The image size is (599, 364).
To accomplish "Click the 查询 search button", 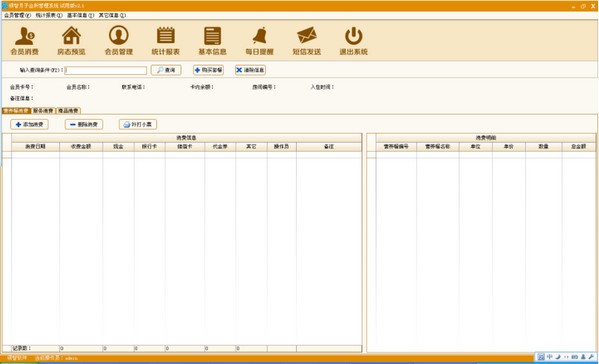I will coord(166,70).
